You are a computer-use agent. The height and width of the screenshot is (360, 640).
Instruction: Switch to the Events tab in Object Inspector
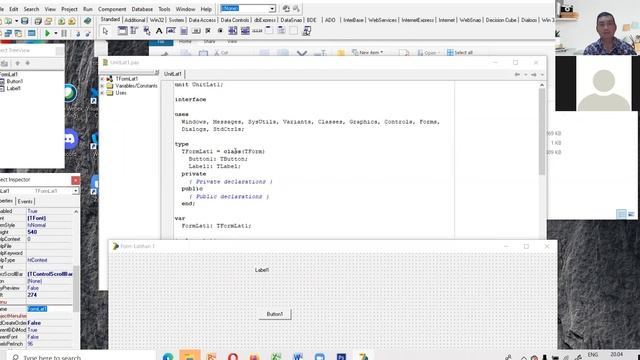tap(25, 201)
